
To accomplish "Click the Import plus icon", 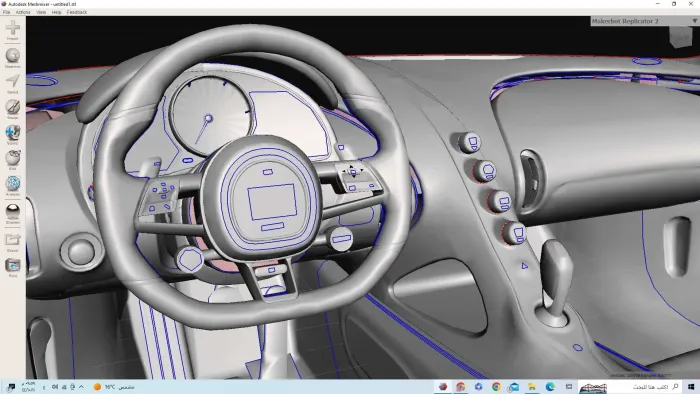I will pos(12,29).
